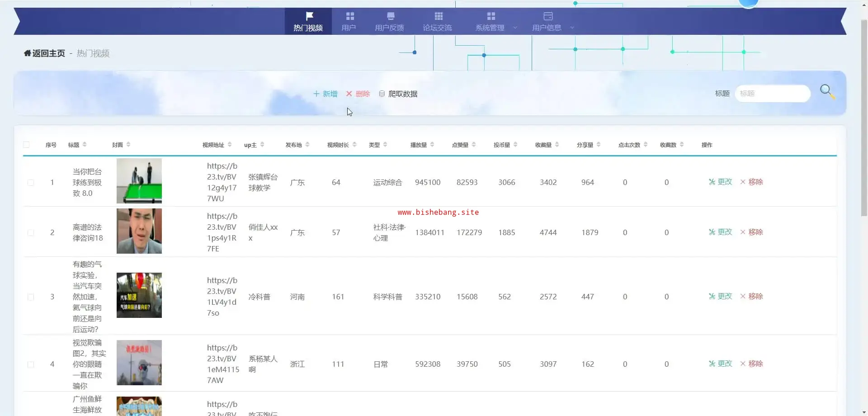The image size is (868, 416).
Task: Select the checkbox for row 3
Action: point(31,297)
